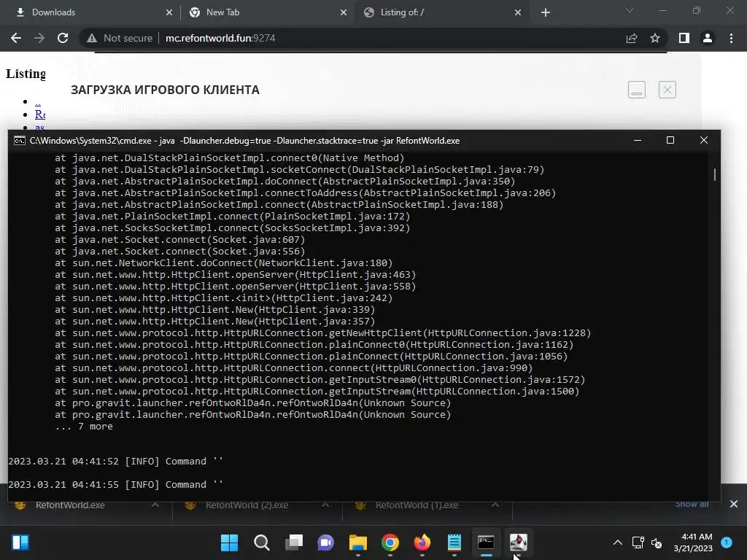
Task: Expand options for RefontWorld (1).exe download
Action: click(495, 505)
